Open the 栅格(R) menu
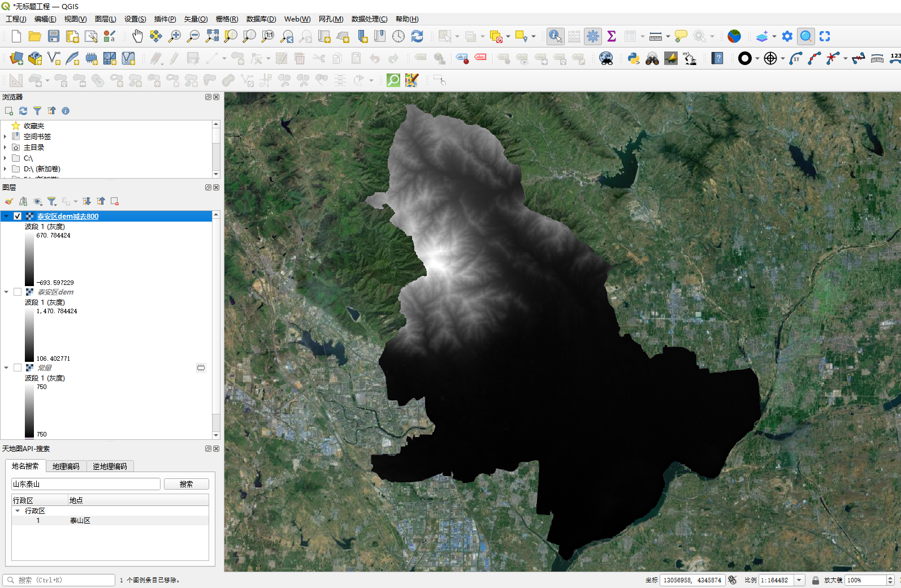Screen dimensions: 901x588 click(227, 19)
